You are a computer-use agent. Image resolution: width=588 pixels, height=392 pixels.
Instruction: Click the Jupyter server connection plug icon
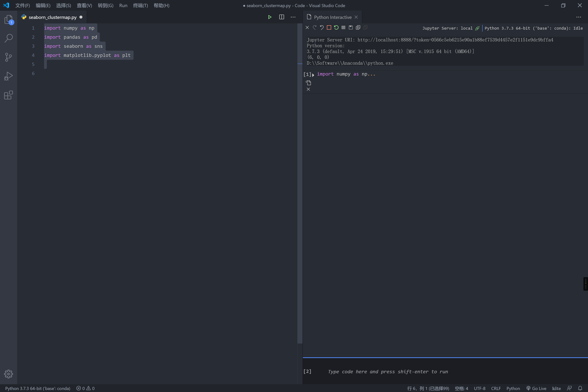click(477, 28)
